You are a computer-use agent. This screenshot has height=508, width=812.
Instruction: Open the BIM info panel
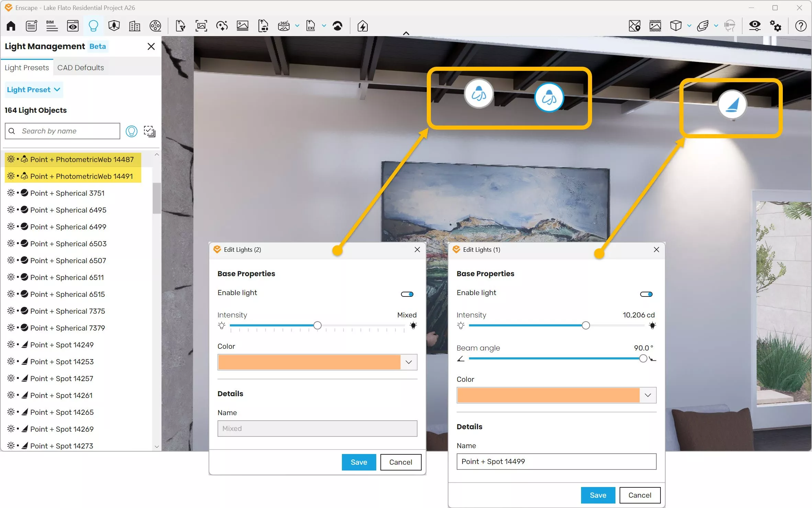[52, 26]
